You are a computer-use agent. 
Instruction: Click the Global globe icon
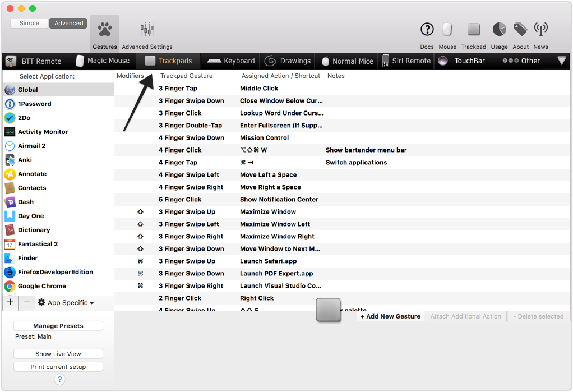(10, 90)
